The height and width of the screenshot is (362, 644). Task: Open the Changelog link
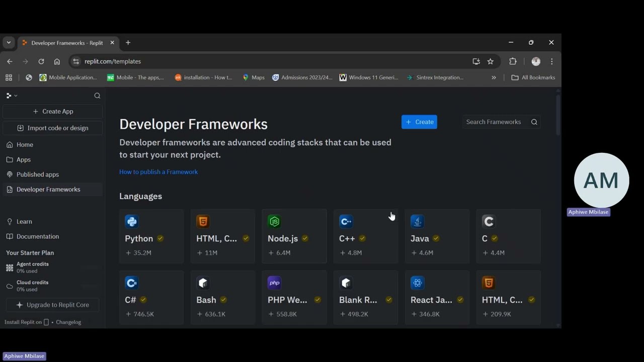(68, 322)
